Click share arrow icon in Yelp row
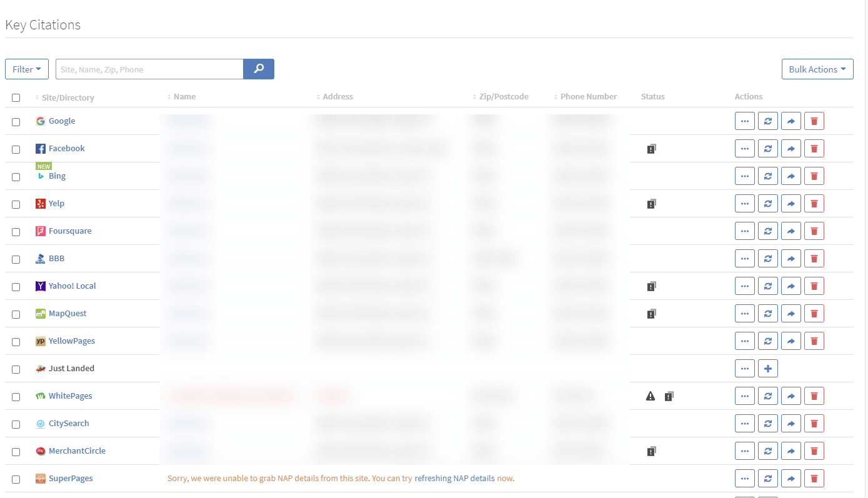Viewport: 868px width, 498px height. [x=791, y=204]
